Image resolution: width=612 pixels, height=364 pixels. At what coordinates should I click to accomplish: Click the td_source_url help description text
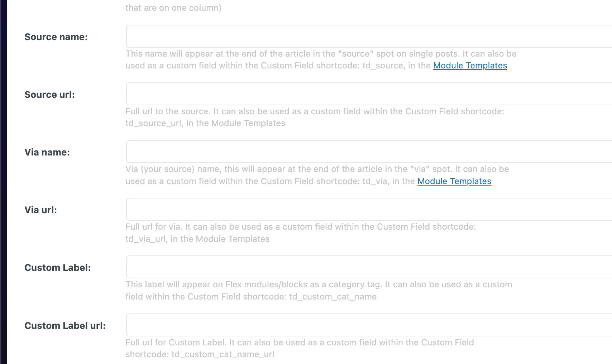pos(315,117)
